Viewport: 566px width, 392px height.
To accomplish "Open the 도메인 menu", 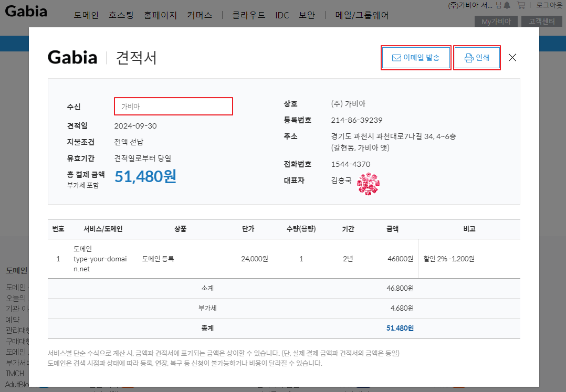I will [x=86, y=15].
